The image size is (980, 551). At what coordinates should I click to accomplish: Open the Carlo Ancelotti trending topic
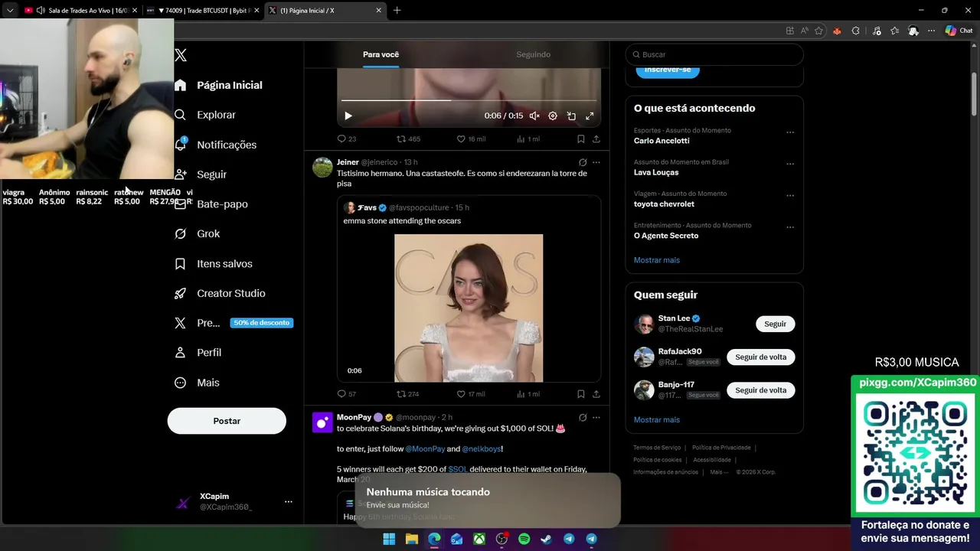661,141
